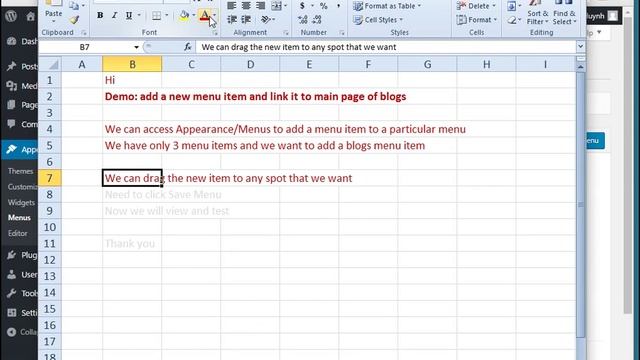This screenshot has width=640, height=360.
Task: Open Cell Styles dropdown
Action: pyautogui.click(x=378, y=20)
